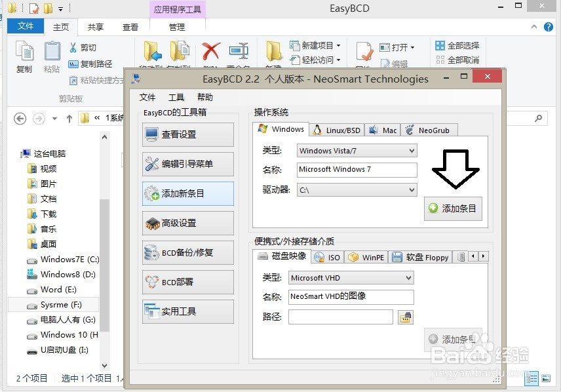Image resolution: width=561 pixels, height=392 pixels.
Task: Open the 实用工具 toolbox item
Action: [187, 312]
